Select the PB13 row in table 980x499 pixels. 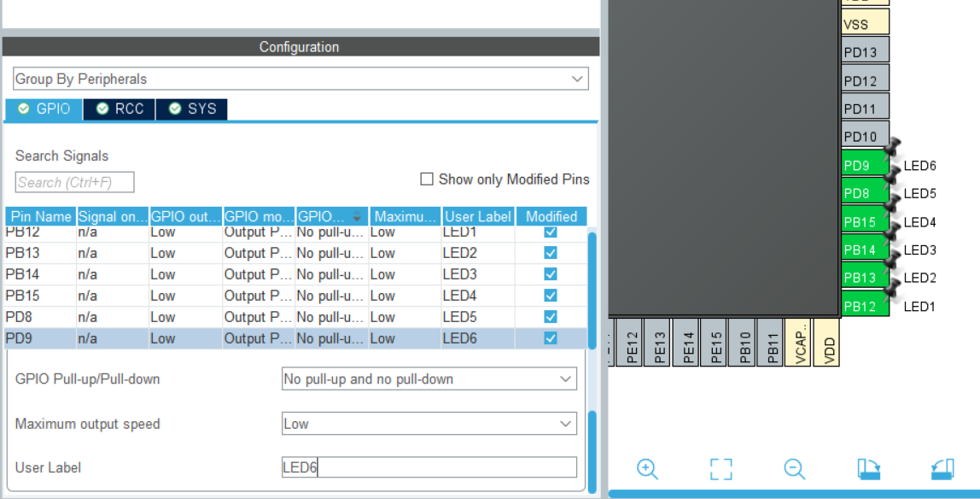295,253
